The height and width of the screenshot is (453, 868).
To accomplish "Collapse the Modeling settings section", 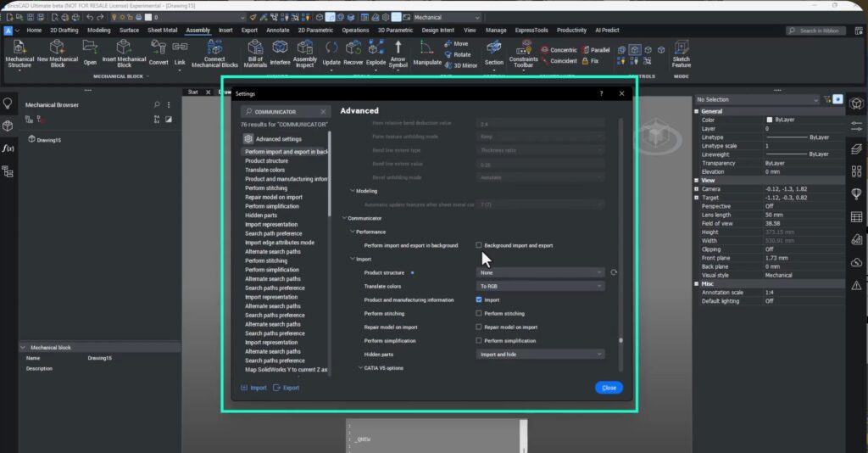I will [x=353, y=191].
